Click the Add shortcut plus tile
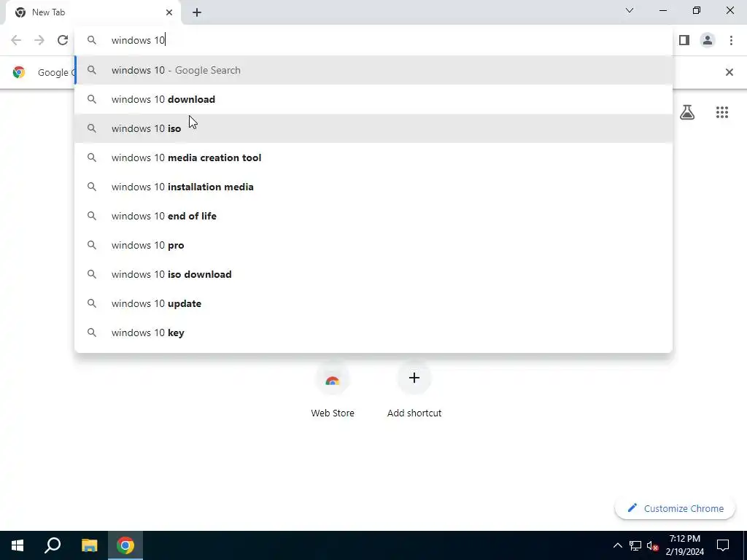747x560 pixels. [414, 391]
